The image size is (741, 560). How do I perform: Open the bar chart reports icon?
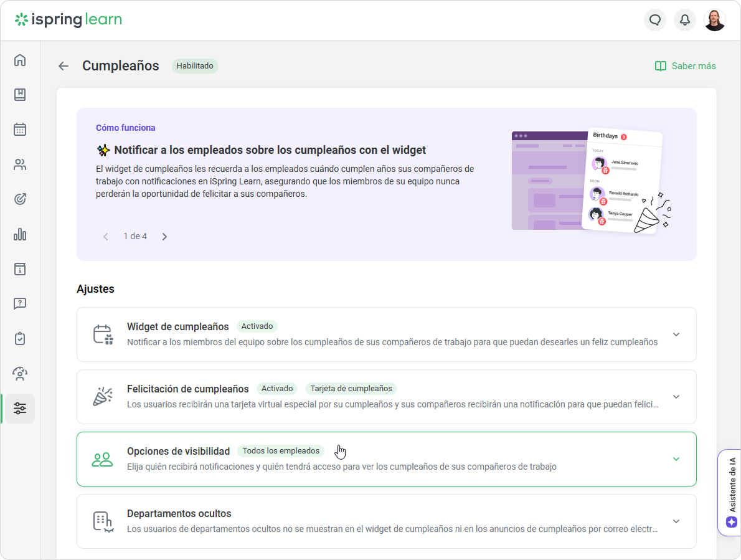(x=20, y=234)
